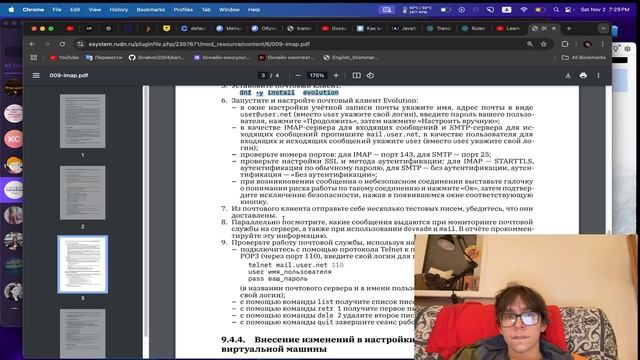Go back to previous page in Chrome
The height and width of the screenshot is (360, 640).
click(x=32, y=44)
